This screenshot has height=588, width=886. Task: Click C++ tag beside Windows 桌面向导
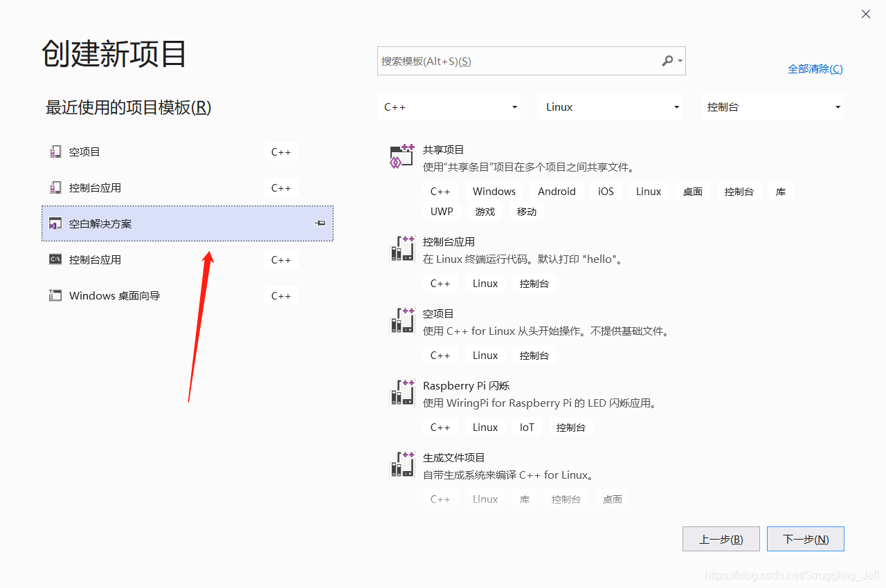(x=281, y=295)
